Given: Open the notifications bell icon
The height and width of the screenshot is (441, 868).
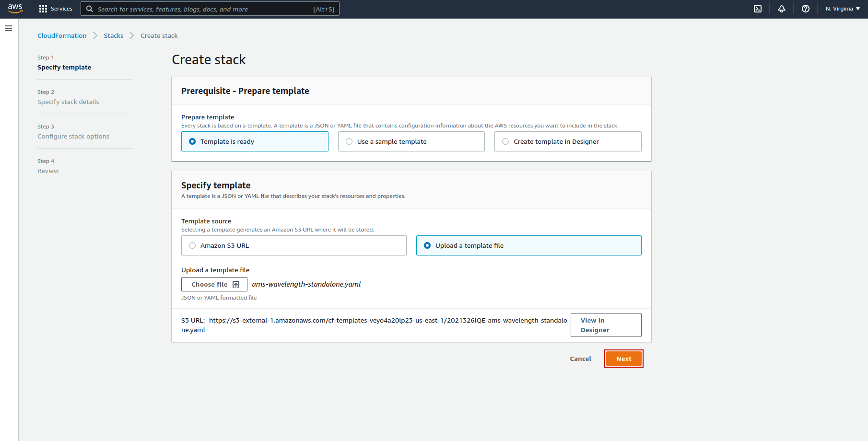Looking at the screenshot, I should 782,9.
